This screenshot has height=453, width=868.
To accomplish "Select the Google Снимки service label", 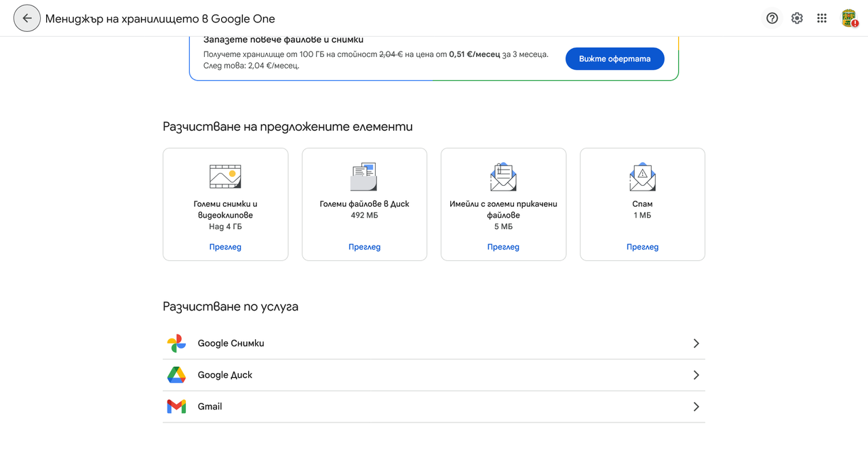I will [x=231, y=343].
